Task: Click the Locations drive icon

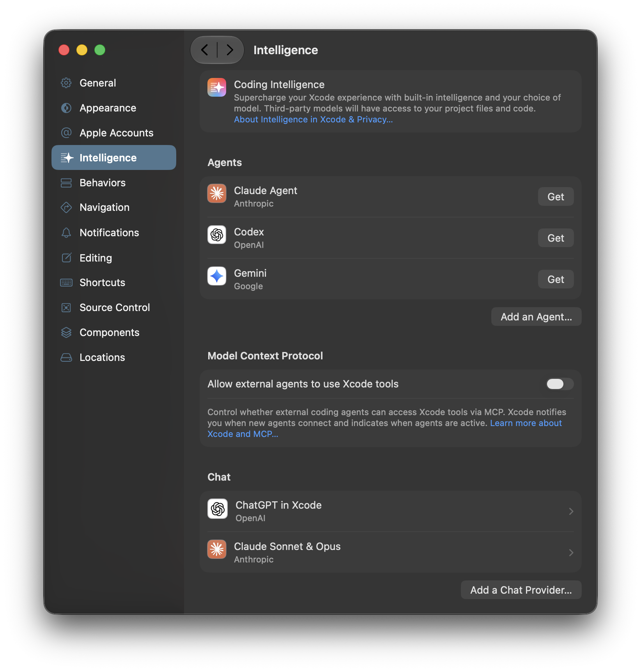Action: click(66, 357)
